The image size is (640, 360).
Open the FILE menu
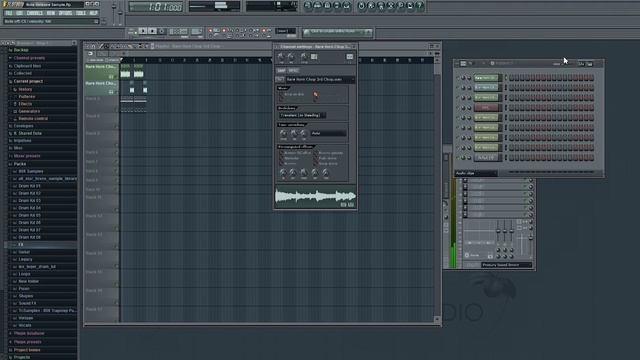tap(9, 13)
